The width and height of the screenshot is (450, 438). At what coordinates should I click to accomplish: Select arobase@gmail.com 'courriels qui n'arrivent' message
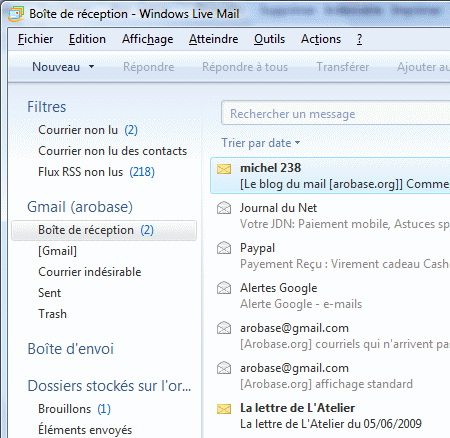[x=330, y=336]
